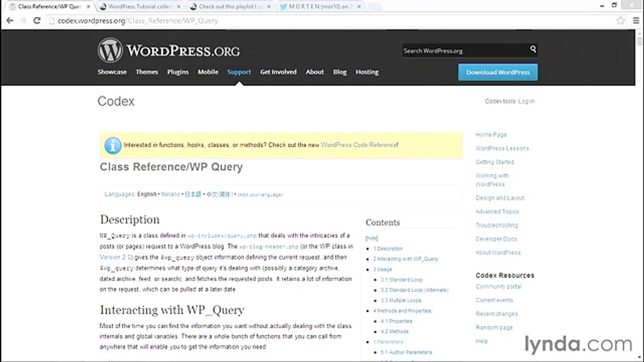Viewport: 644px width, 362px height.
Task: Open Version 2.0 link
Action: 115,257
